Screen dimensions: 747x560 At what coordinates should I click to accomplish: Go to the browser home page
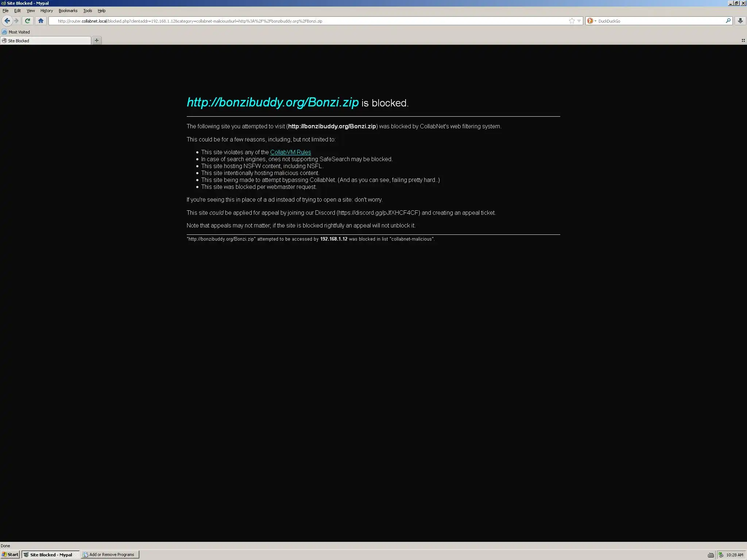point(41,21)
